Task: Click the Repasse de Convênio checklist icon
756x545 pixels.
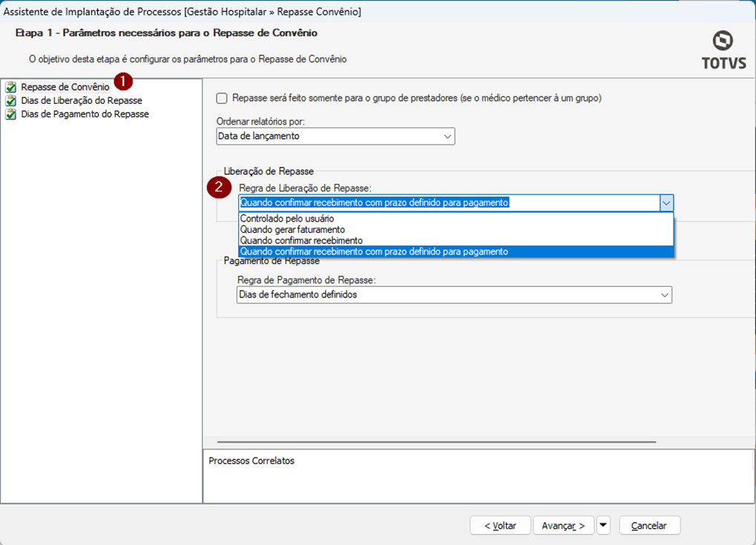Action: click(x=11, y=87)
